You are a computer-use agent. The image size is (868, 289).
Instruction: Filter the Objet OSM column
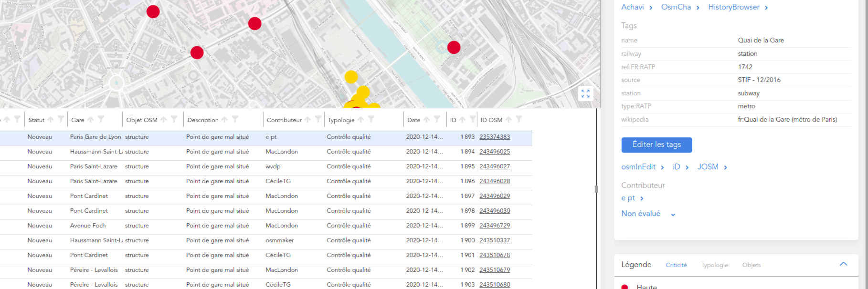click(174, 120)
